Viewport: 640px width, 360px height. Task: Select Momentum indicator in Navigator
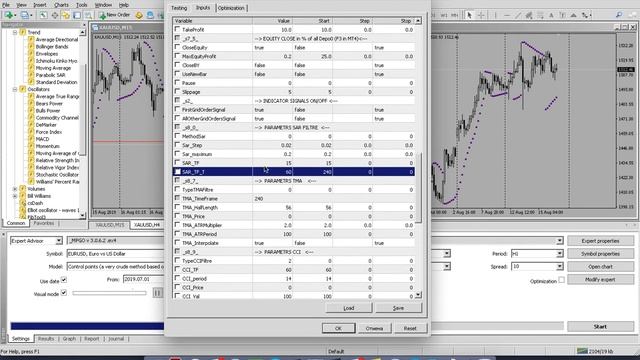pyautogui.click(x=47, y=146)
